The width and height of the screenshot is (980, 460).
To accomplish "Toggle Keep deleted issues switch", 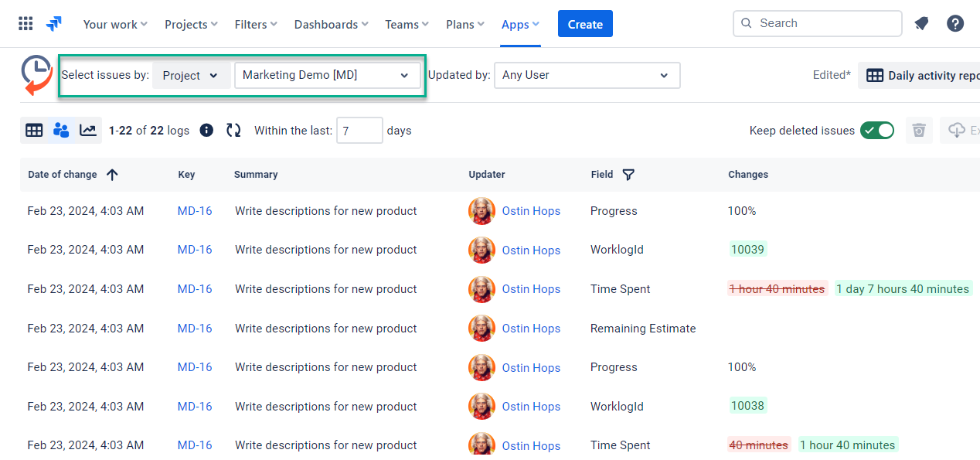I will tap(877, 131).
